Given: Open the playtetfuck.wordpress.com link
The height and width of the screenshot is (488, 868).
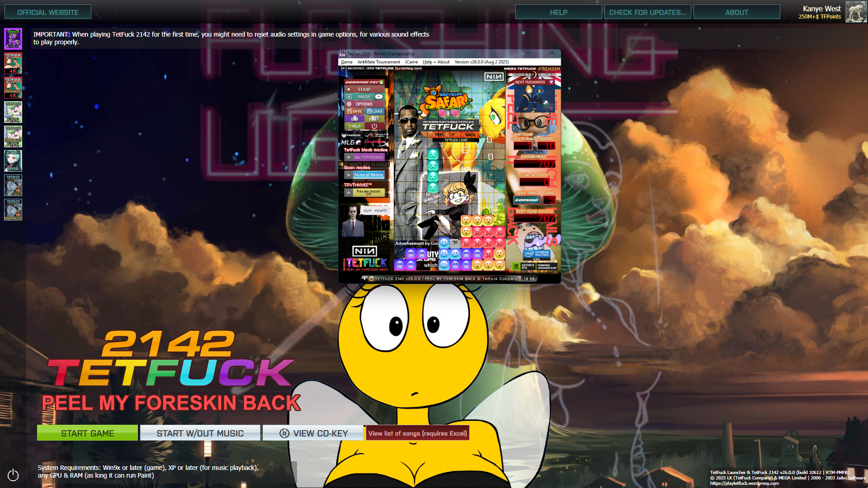Looking at the screenshot, I should point(744,483).
